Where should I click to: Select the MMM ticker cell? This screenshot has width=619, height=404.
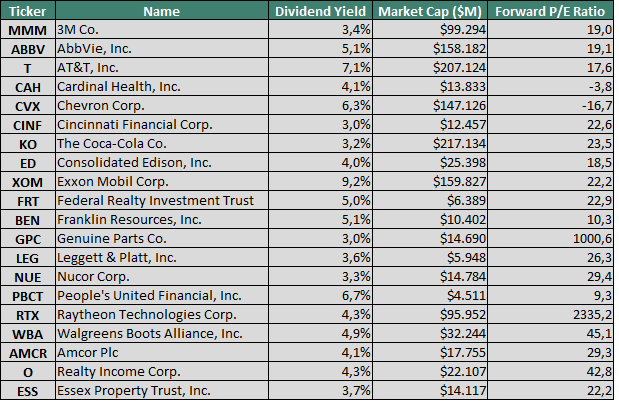28,31
